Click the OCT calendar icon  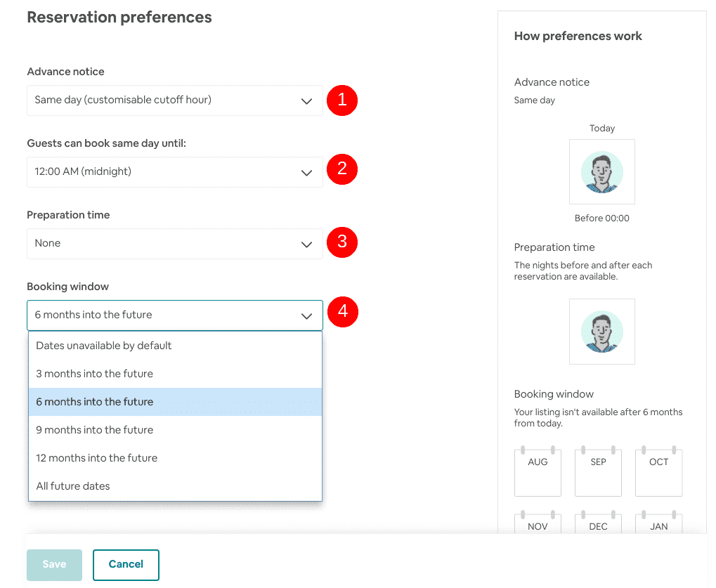(x=658, y=472)
